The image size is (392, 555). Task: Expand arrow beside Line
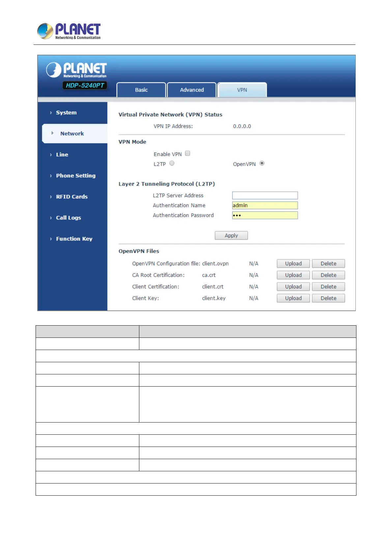click(x=51, y=155)
